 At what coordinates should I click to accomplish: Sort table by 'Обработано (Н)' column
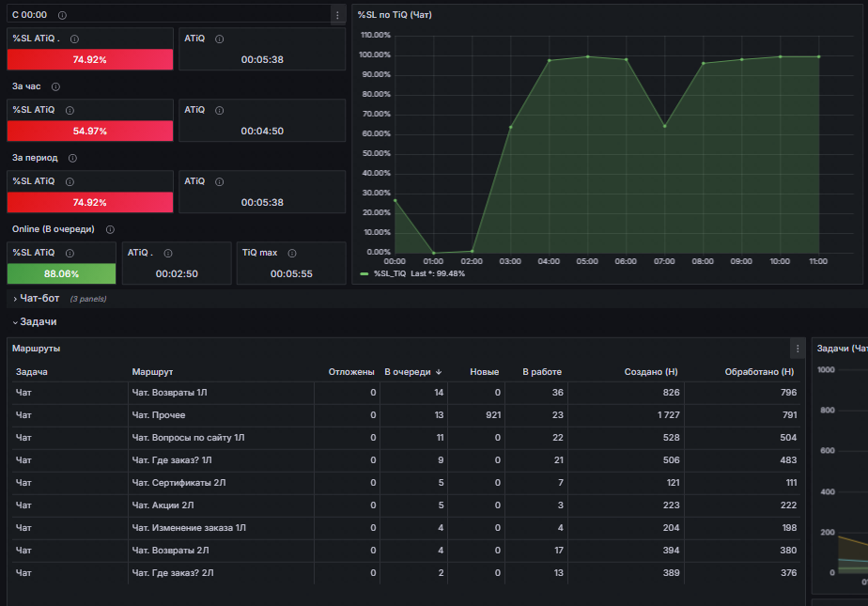pos(759,372)
